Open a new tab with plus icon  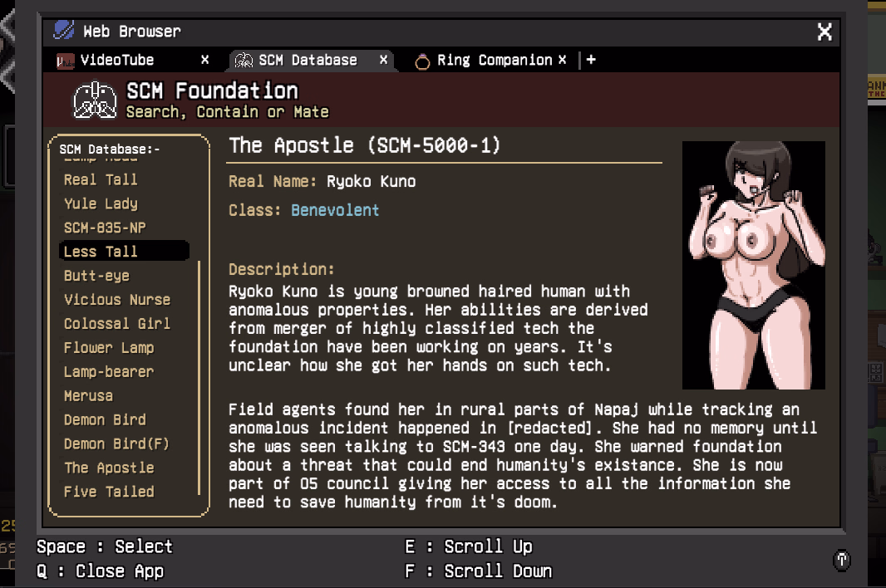click(591, 60)
